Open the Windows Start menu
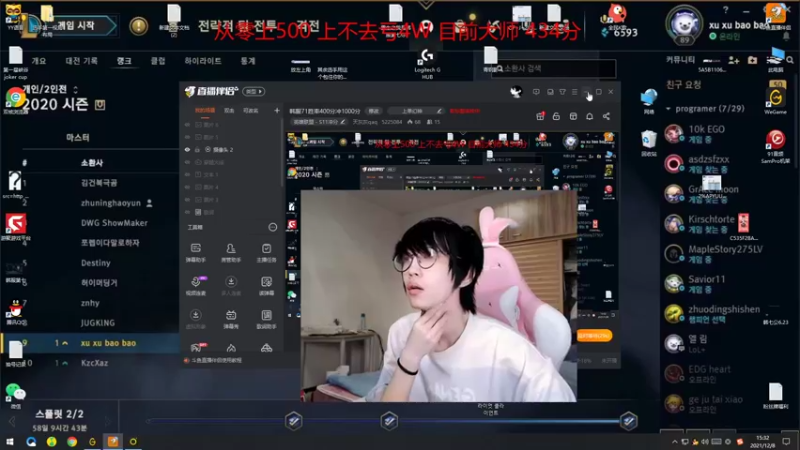 pos(10,441)
